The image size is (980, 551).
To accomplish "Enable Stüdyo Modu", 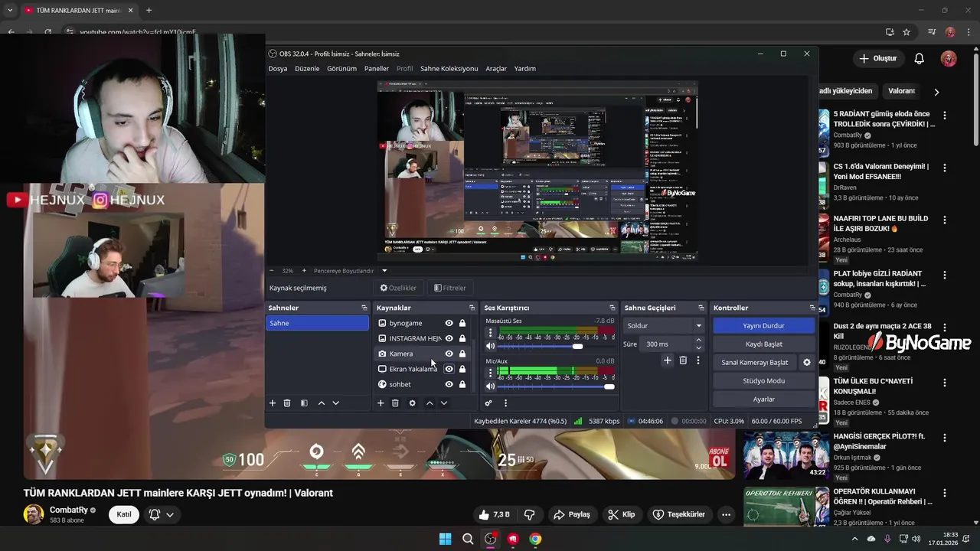I will [x=763, y=381].
